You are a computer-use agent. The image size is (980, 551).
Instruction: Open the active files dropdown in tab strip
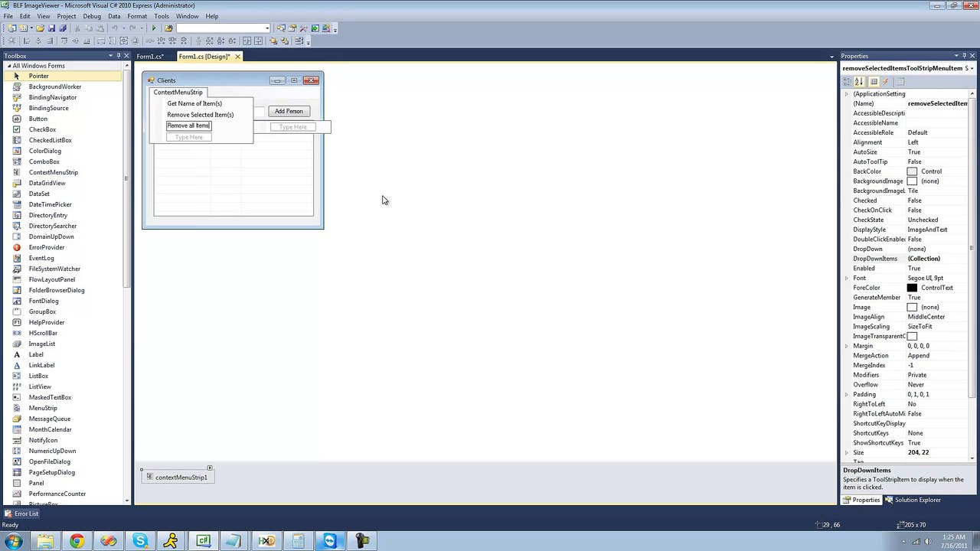point(831,57)
